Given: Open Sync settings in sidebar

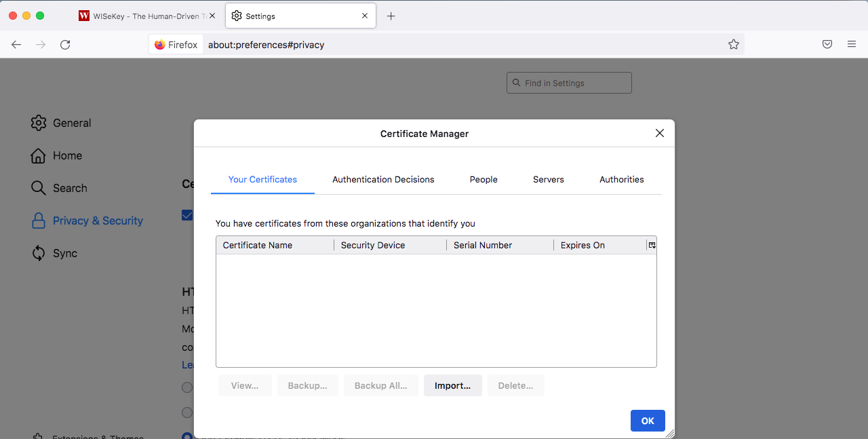Looking at the screenshot, I should 54,253.
